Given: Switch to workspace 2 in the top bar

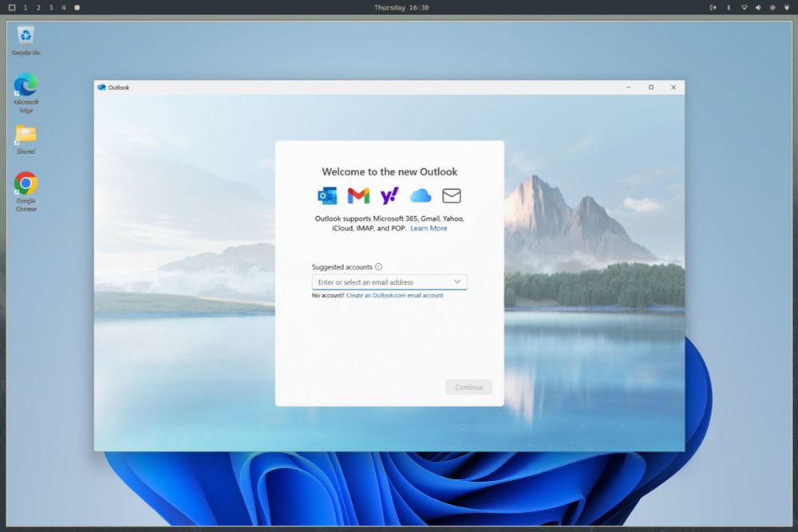Looking at the screenshot, I should click(x=38, y=7).
